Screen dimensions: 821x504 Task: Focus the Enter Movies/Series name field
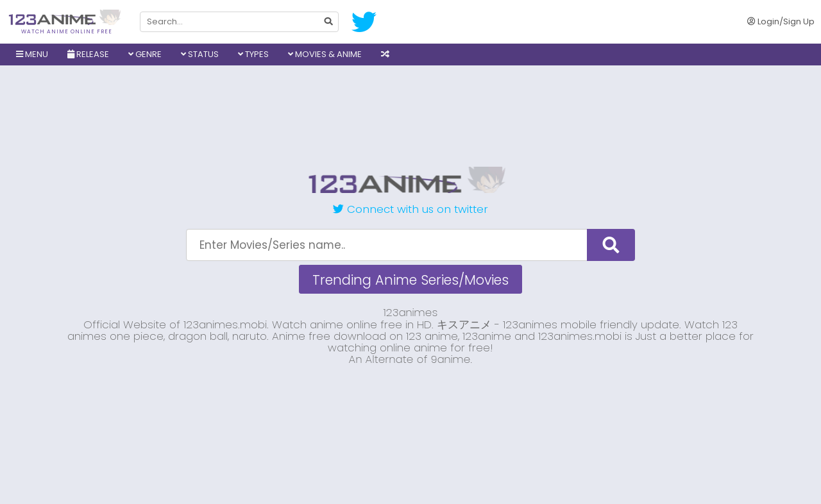(387, 245)
